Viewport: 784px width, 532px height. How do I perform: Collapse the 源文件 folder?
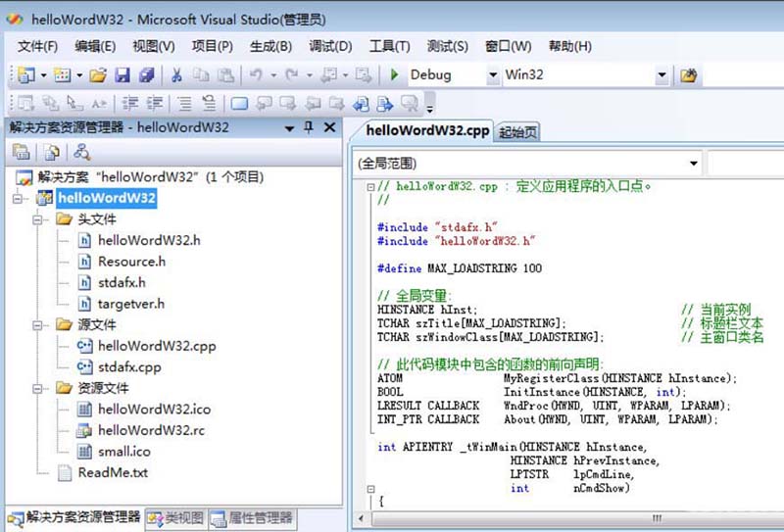(x=37, y=325)
